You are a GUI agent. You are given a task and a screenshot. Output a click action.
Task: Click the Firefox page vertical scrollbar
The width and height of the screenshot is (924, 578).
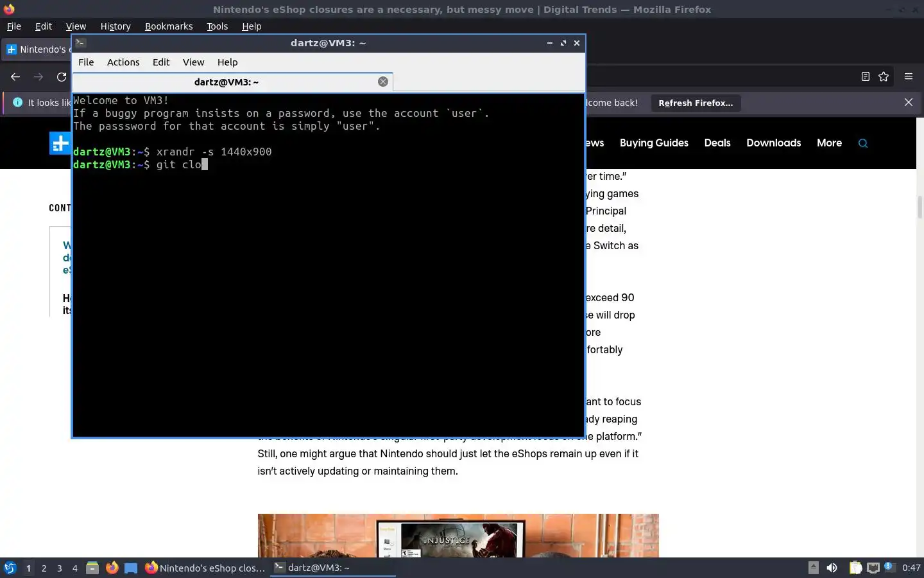pyautogui.click(x=920, y=208)
